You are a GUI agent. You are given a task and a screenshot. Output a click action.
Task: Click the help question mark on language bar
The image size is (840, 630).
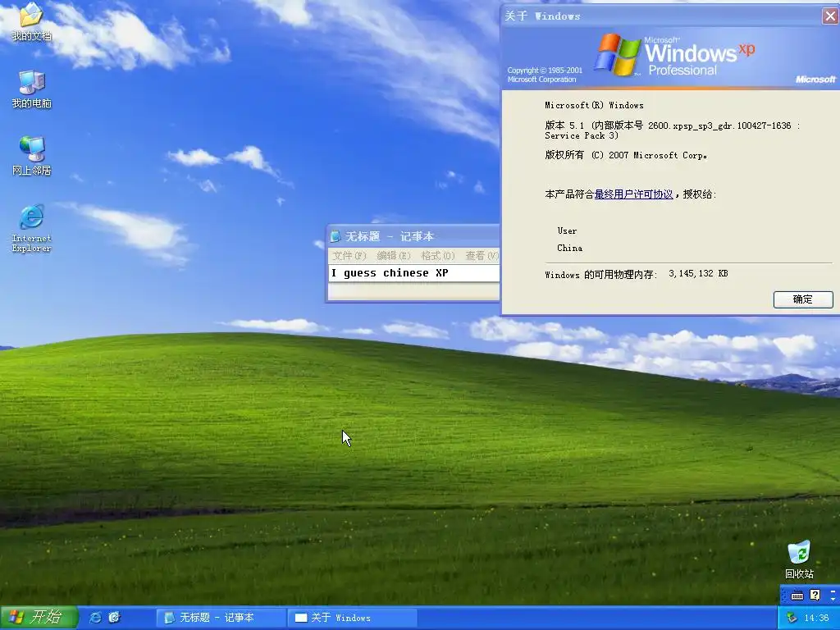(815, 595)
